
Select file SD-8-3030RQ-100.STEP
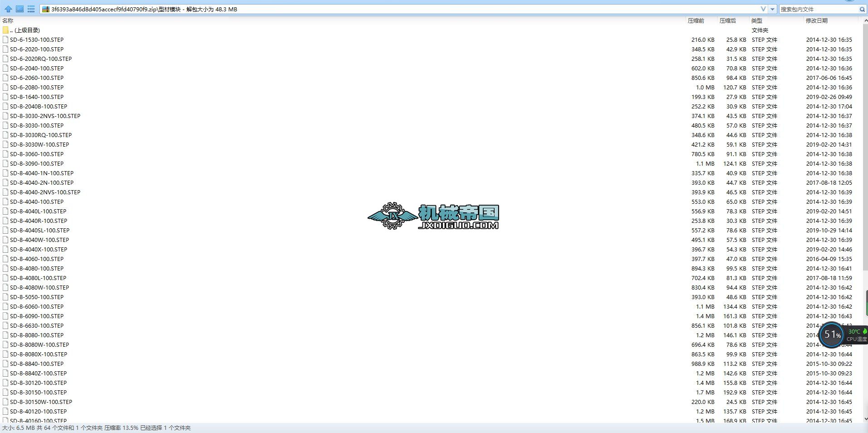tap(41, 135)
